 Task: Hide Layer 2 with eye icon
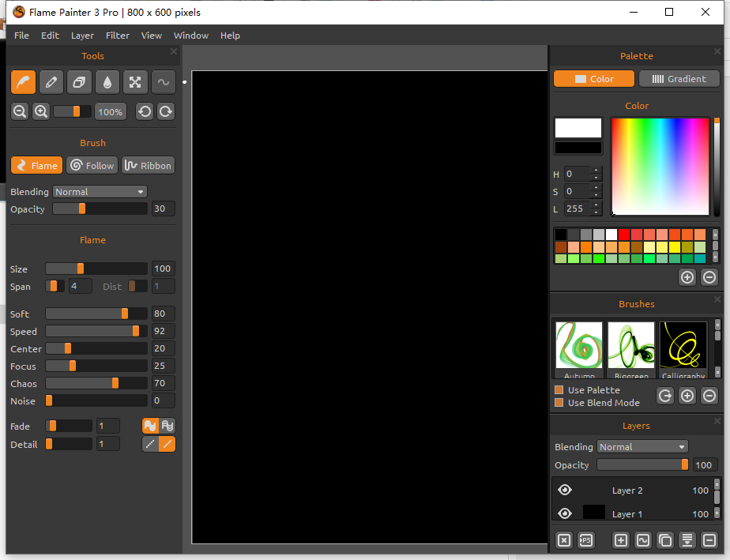(x=565, y=490)
